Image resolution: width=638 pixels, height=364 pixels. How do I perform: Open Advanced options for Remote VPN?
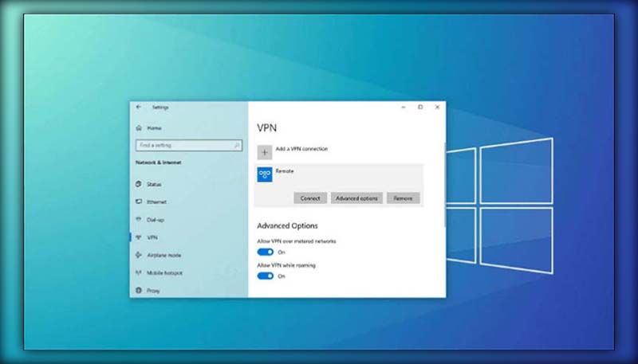[356, 198]
